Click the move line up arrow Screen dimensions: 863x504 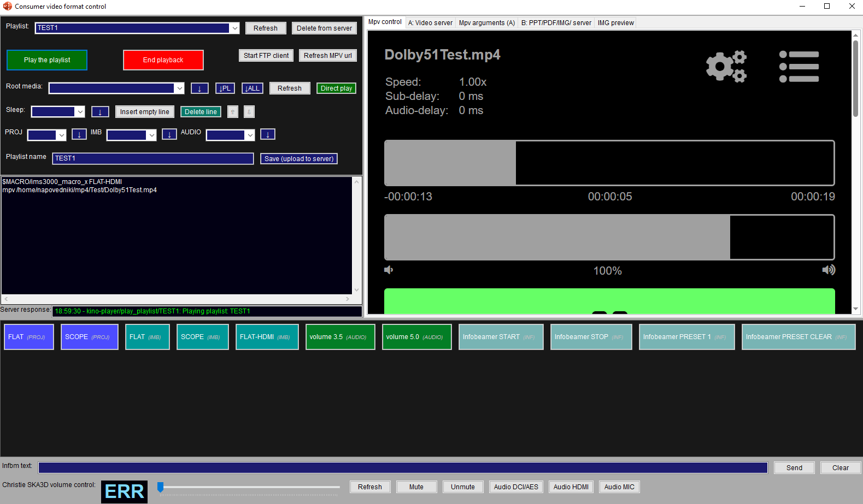(233, 112)
